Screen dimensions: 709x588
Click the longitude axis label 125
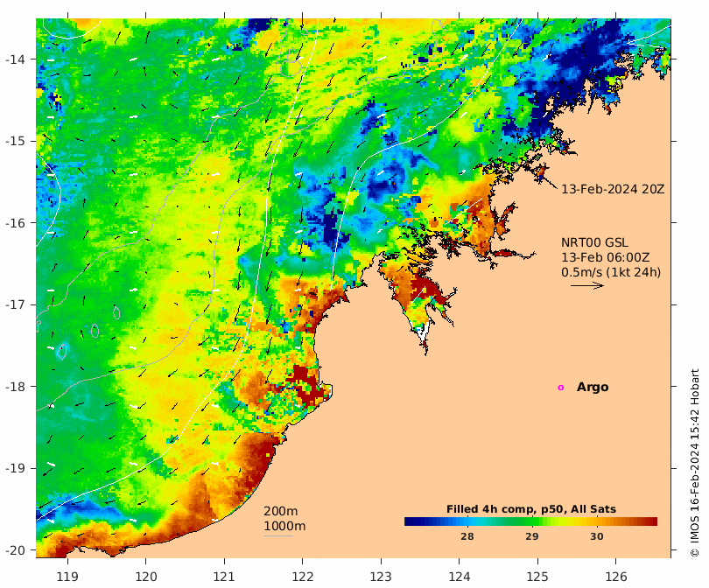pyautogui.click(x=537, y=577)
